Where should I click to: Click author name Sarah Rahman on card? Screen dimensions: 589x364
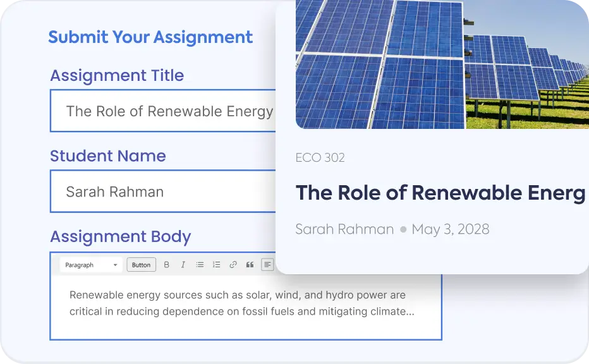[344, 229]
